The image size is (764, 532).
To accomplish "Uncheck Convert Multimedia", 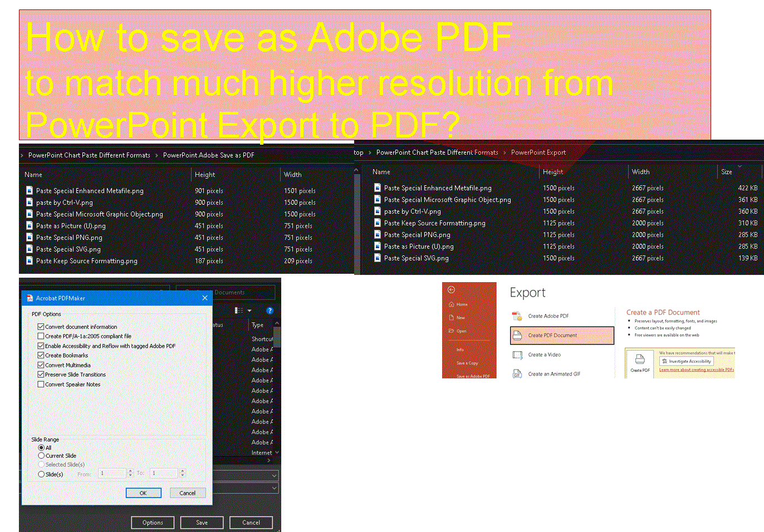I will click(x=41, y=365).
